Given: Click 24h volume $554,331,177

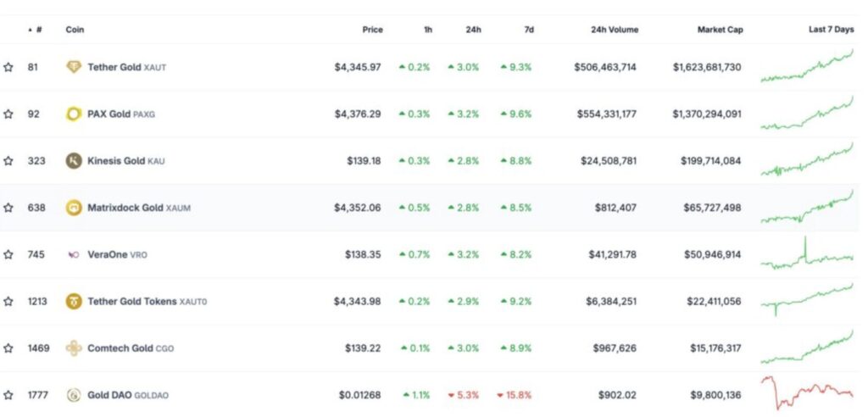Looking at the screenshot, I should pos(607,114).
